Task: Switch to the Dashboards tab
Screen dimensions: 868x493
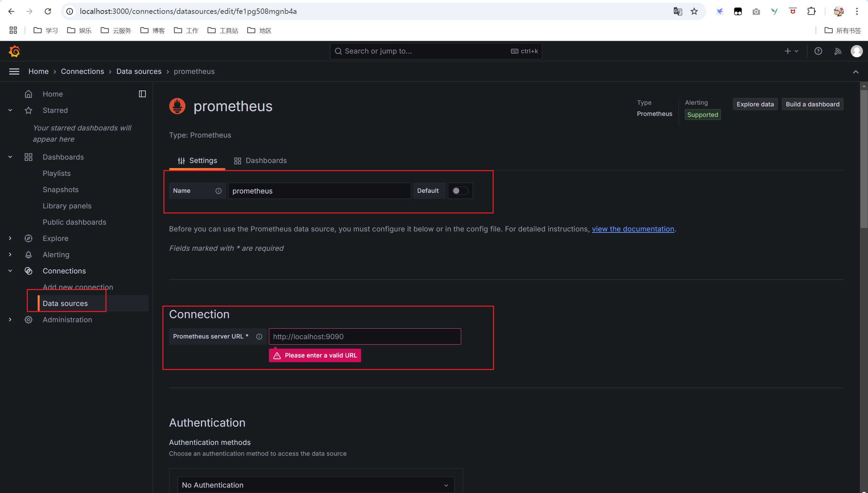Action: tap(260, 161)
